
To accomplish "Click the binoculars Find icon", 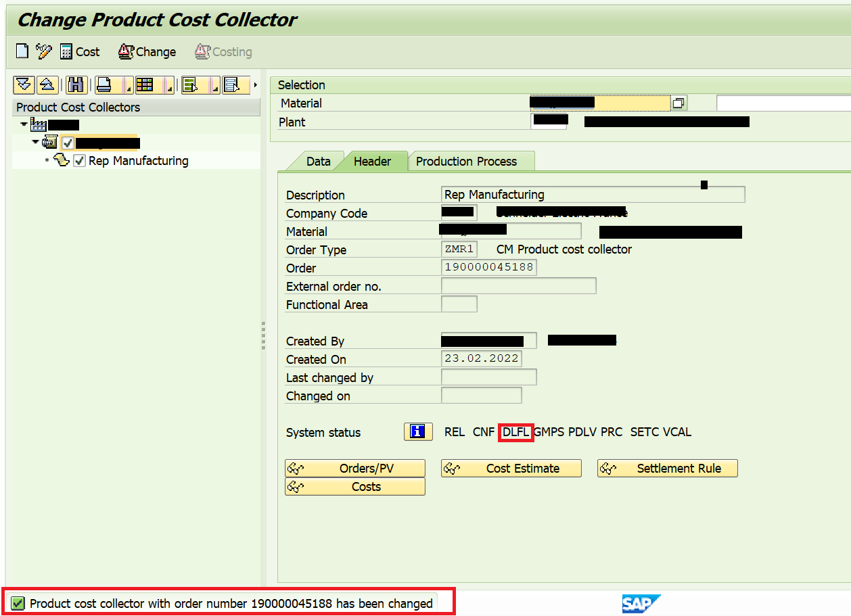I will coord(76,85).
